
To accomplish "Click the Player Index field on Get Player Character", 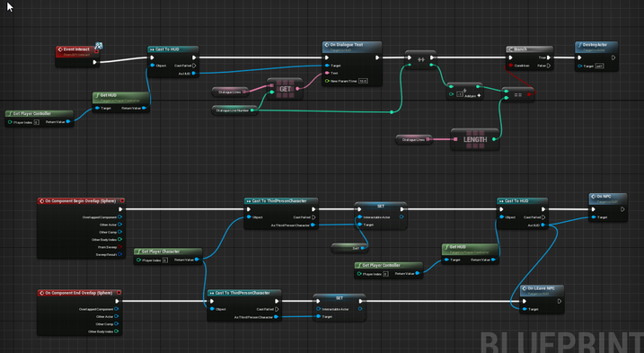I will tap(165, 260).
